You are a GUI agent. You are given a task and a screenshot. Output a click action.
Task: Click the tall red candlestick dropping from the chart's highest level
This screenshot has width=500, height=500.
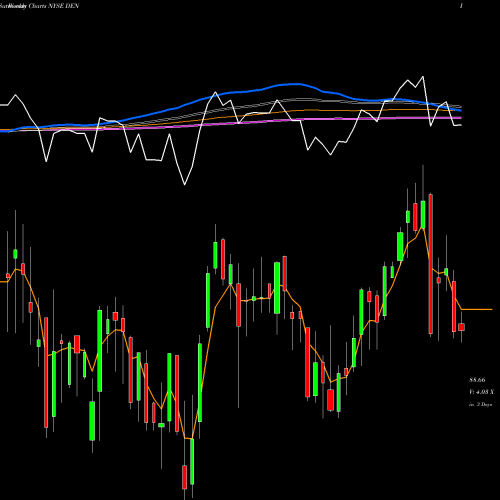pos(431,264)
